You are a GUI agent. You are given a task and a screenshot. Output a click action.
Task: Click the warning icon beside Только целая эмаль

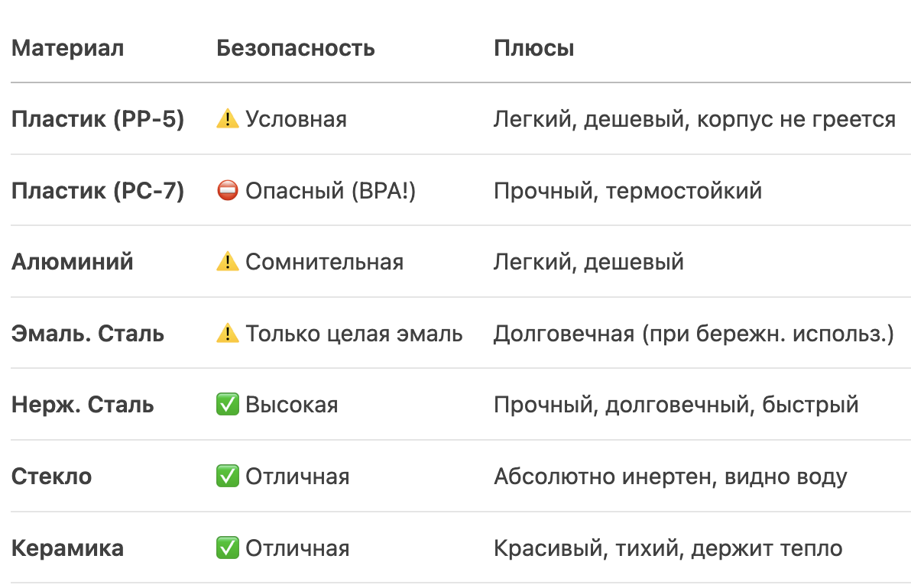coord(227,333)
